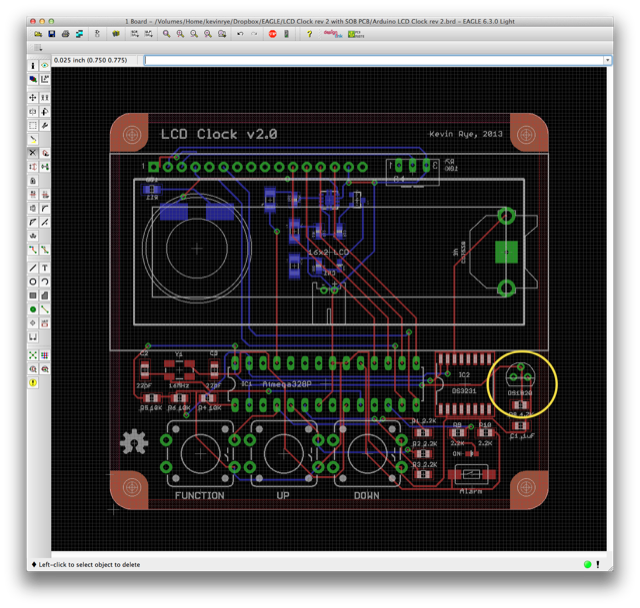Expand the command line history dropdown

coord(607,60)
